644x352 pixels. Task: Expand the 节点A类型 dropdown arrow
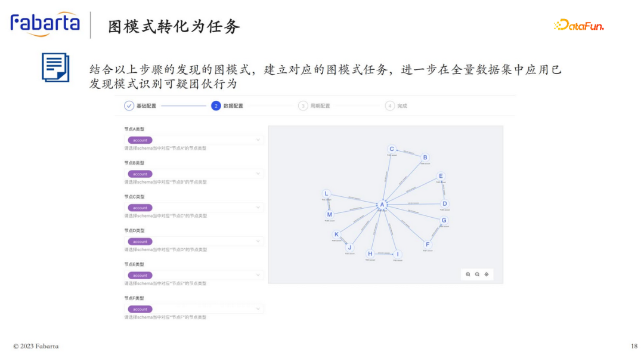coord(258,140)
